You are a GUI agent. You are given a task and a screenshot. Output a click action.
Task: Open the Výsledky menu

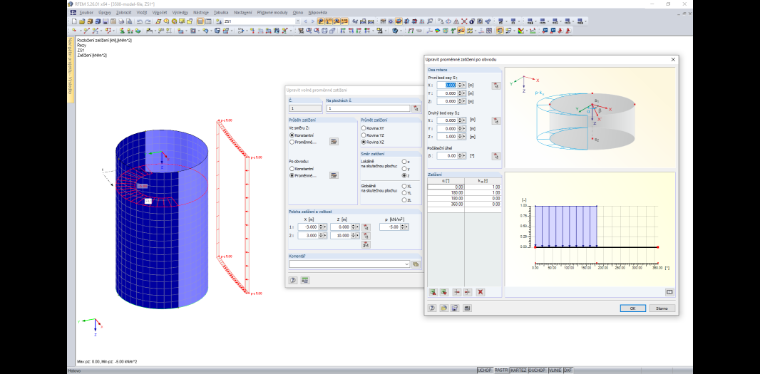point(180,12)
